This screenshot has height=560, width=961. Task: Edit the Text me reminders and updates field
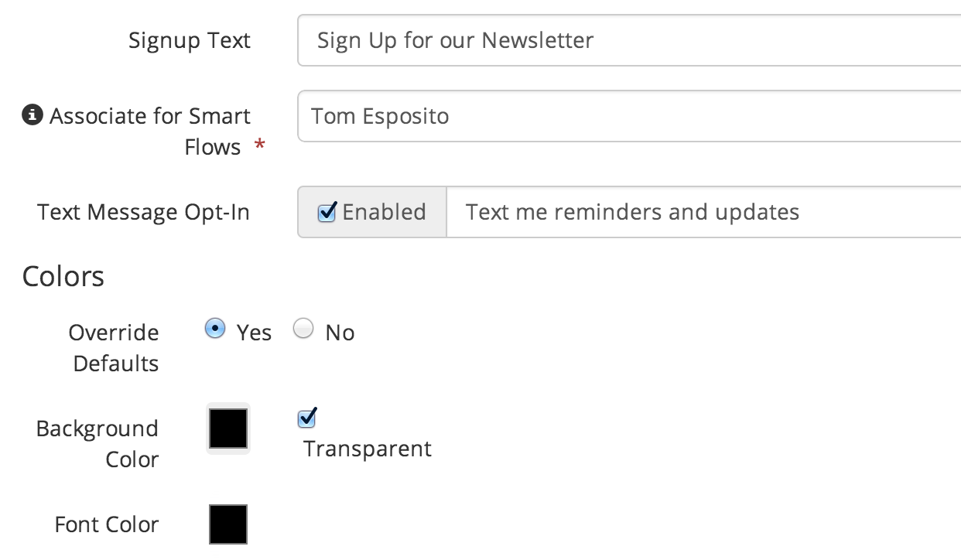704,212
